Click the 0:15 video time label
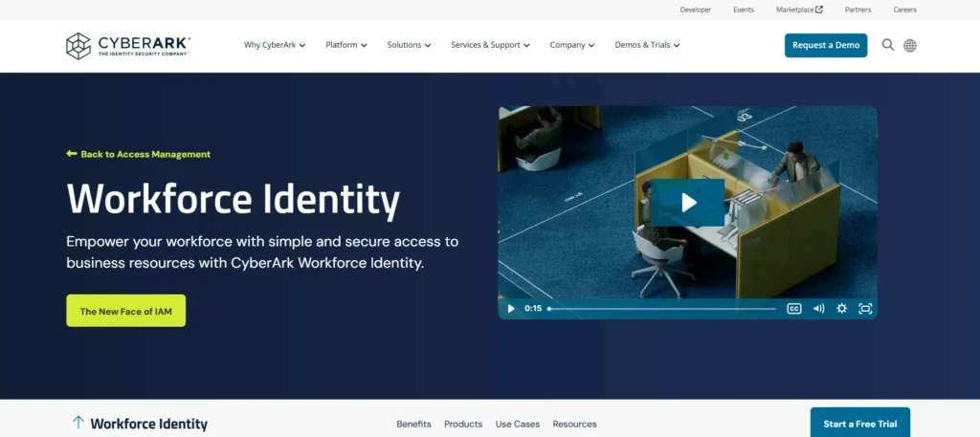This screenshot has height=437, width=980. [533, 309]
